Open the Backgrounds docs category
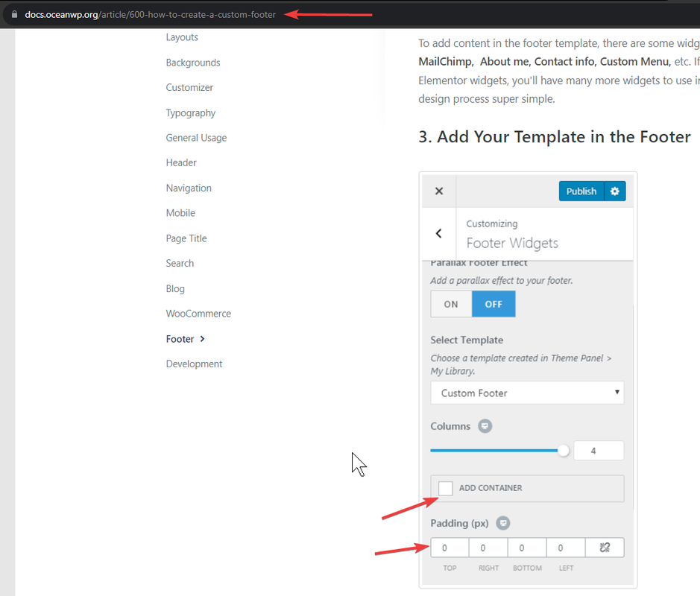Viewport: 700px width, 596px height. (193, 63)
